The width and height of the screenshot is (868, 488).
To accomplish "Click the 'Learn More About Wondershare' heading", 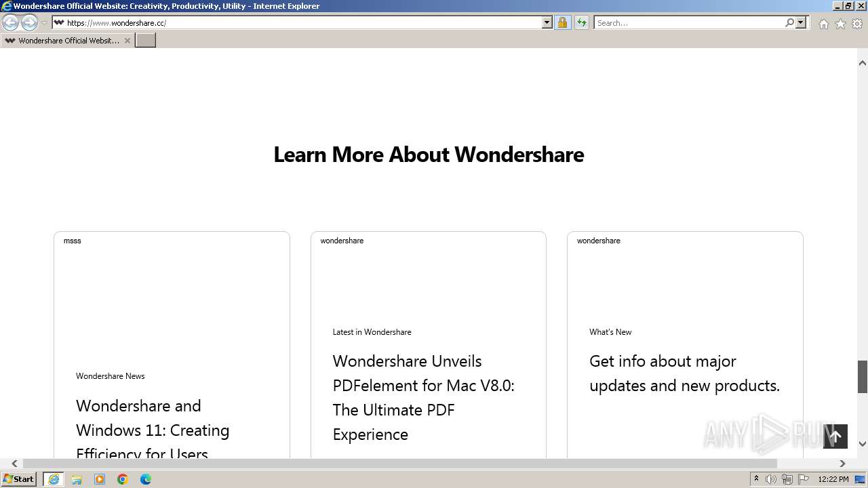I will tap(429, 155).
